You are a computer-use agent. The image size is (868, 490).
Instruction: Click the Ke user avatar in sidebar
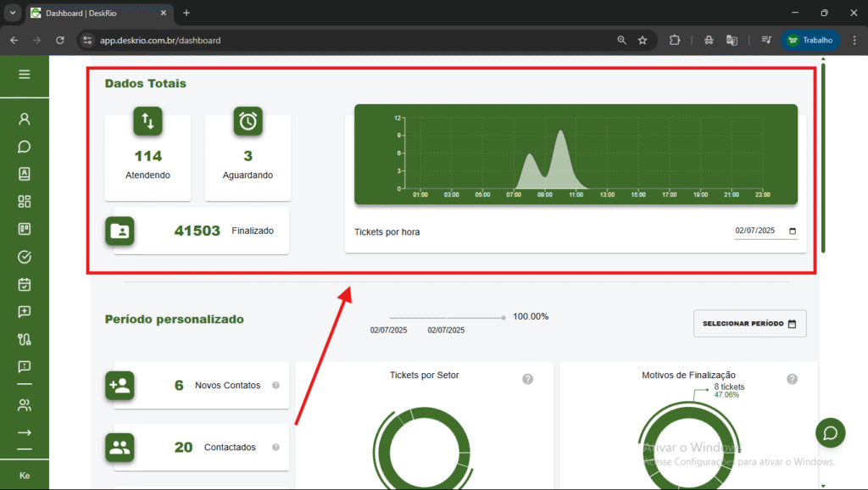[25, 476]
